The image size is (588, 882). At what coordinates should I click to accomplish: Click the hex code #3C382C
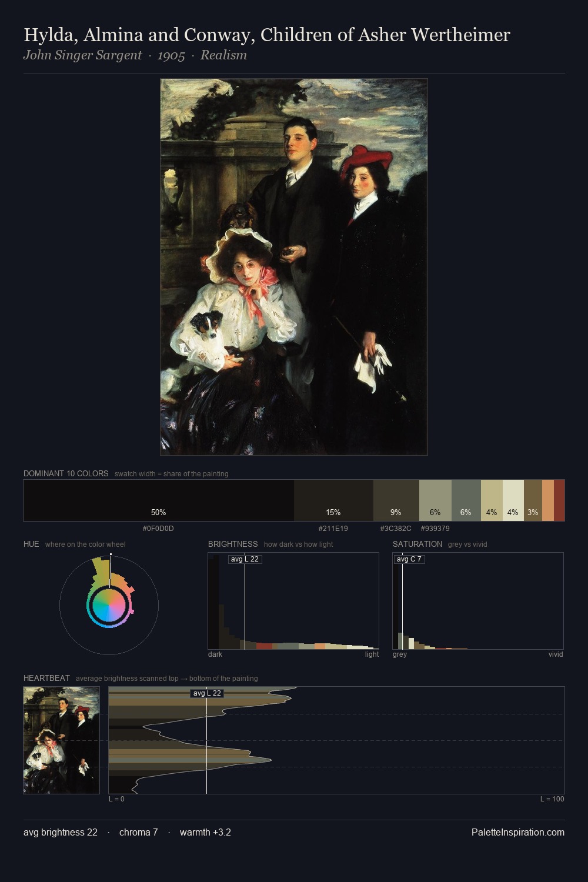(396, 529)
